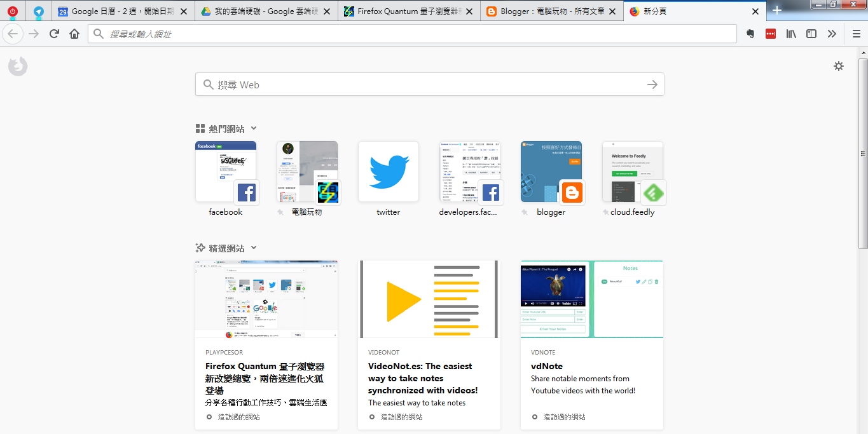This screenshot has height=434, width=868.
Task: Click the Facebook favicon badge on facebook tile
Action: [x=247, y=193]
